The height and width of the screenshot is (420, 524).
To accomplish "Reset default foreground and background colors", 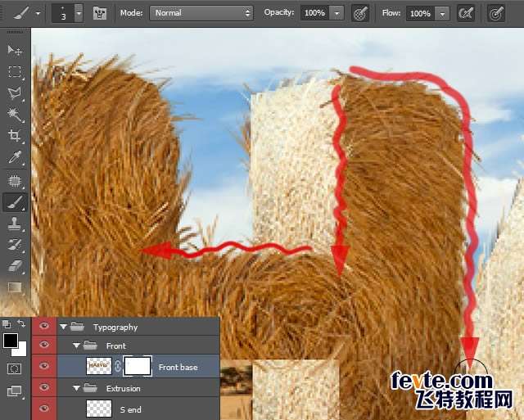I will 7,324.
